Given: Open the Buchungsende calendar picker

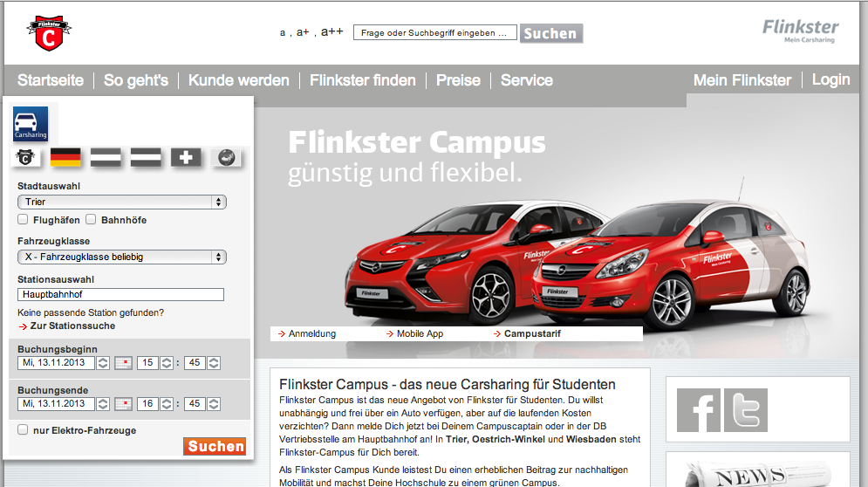Looking at the screenshot, I should 124,404.
